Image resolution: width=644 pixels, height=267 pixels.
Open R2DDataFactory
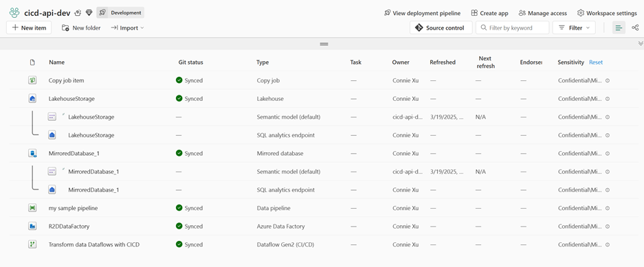pyautogui.click(x=69, y=226)
